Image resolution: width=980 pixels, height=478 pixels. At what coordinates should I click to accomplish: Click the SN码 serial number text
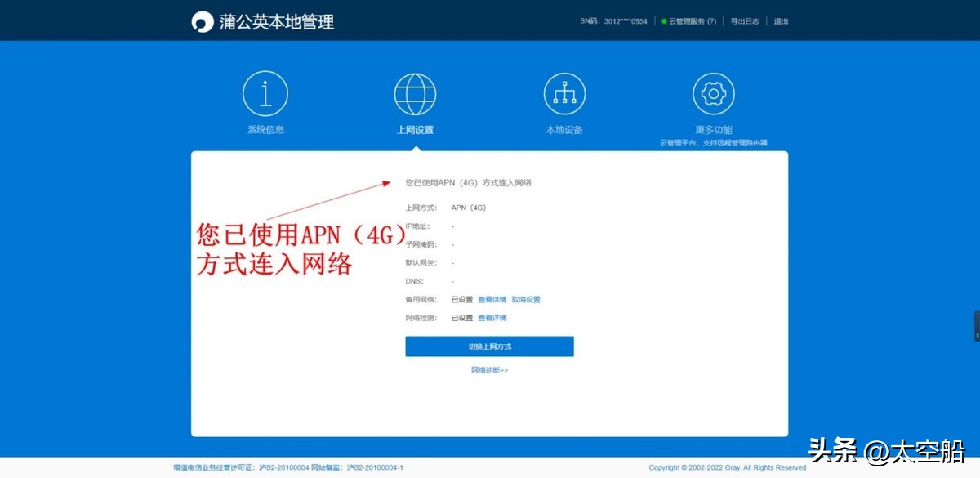(x=615, y=20)
